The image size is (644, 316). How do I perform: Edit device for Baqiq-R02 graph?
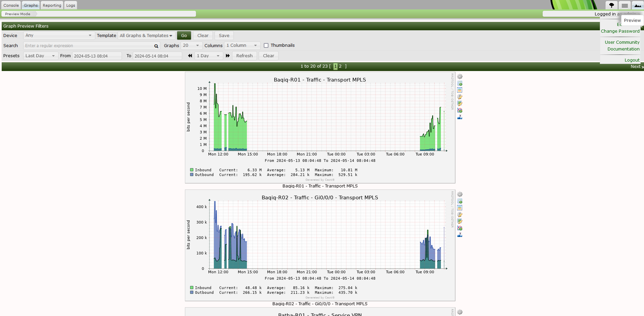point(460,215)
